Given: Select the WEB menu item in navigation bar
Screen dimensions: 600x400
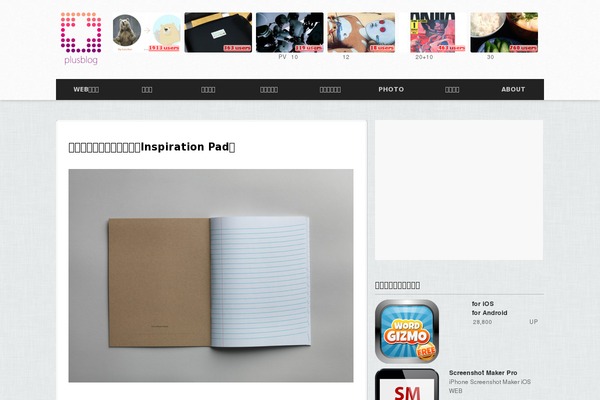Looking at the screenshot, I should click(86, 90).
